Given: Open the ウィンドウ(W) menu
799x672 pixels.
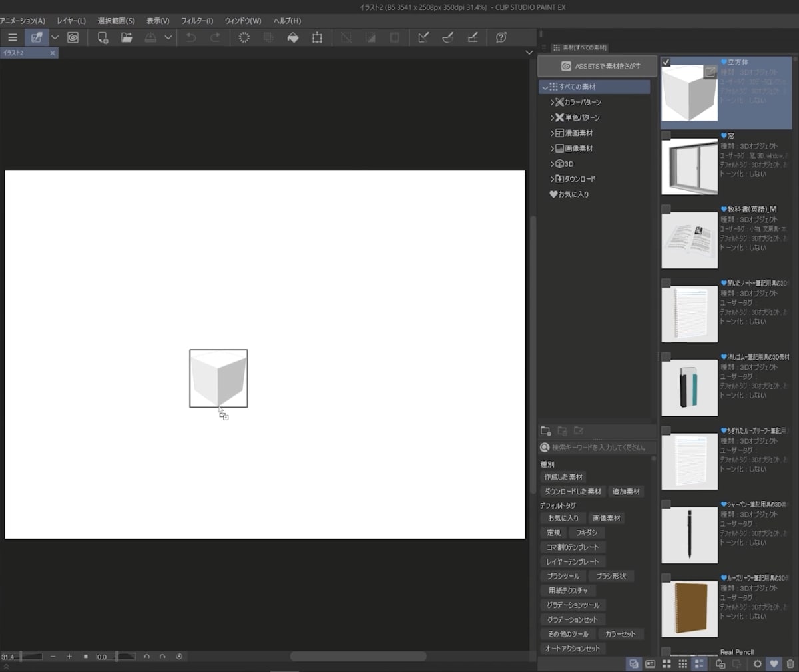Looking at the screenshot, I should pyautogui.click(x=243, y=21).
